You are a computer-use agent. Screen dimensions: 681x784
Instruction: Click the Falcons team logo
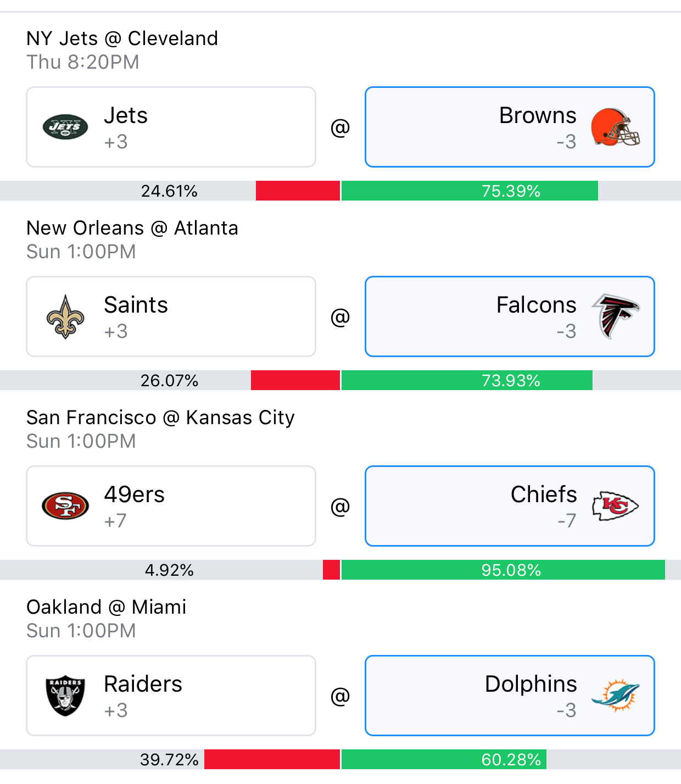point(616,316)
